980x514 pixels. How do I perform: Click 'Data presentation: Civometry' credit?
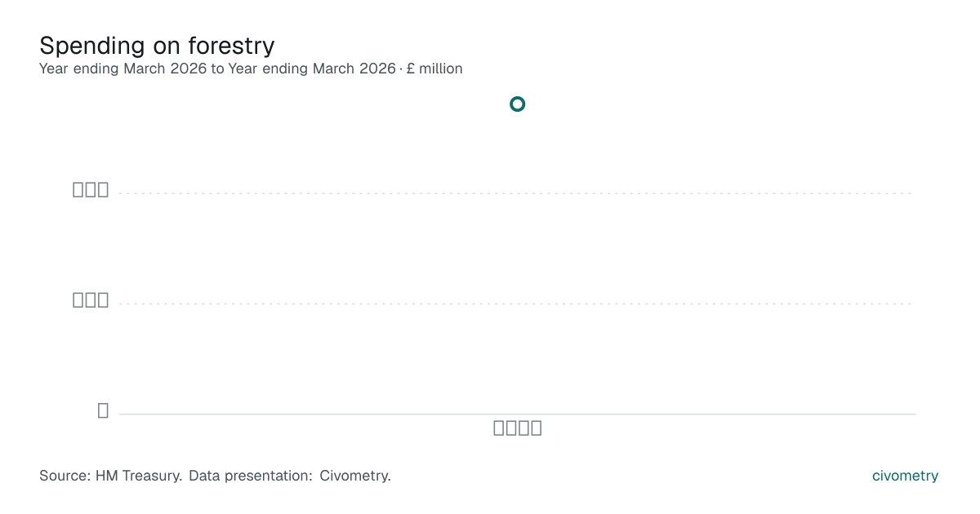pyautogui.click(x=290, y=476)
